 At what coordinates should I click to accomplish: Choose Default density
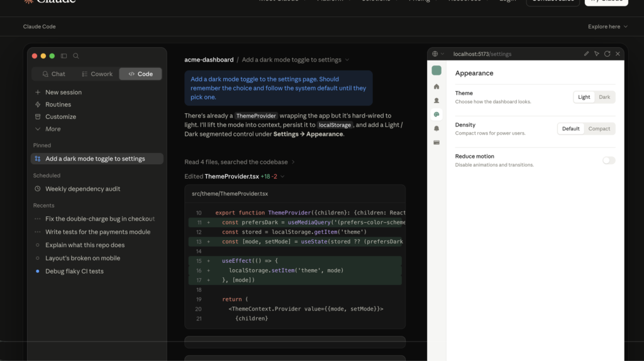[x=570, y=129]
